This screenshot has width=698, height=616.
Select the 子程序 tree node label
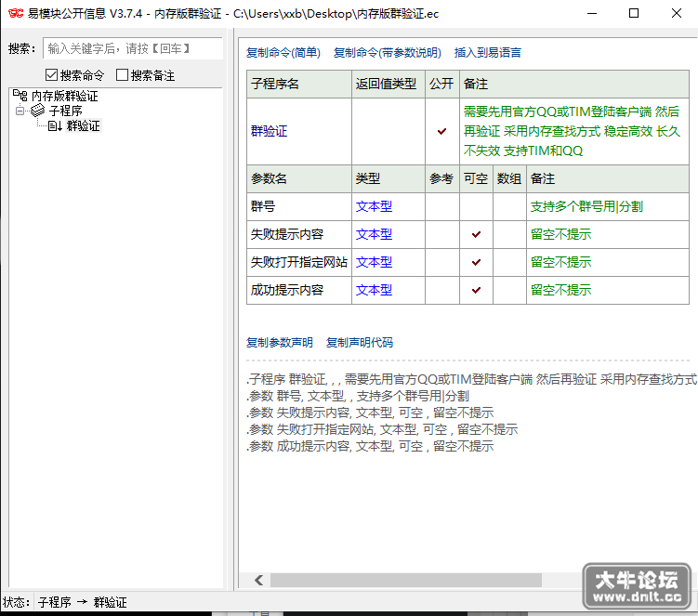[x=65, y=111]
